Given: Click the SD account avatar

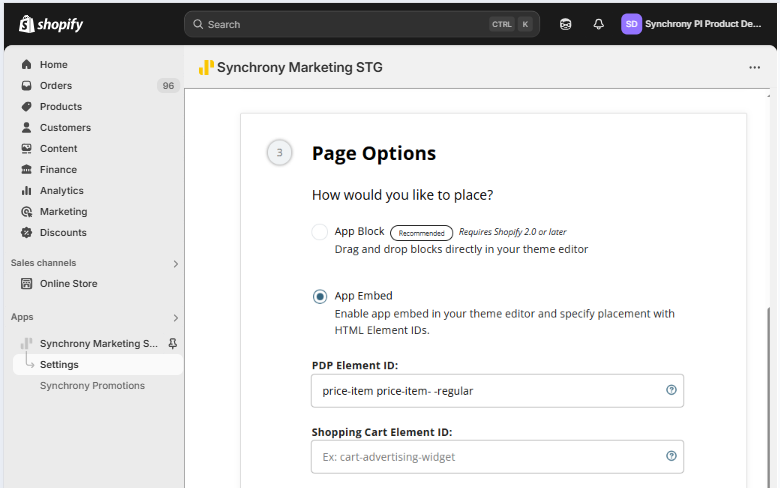Looking at the screenshot, I should [631, 24].
